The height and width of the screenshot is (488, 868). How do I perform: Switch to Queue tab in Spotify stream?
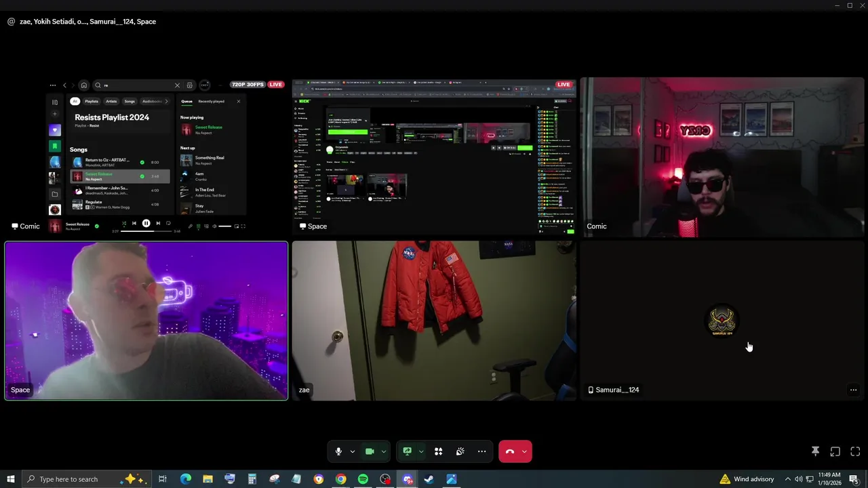pos(186,101)
